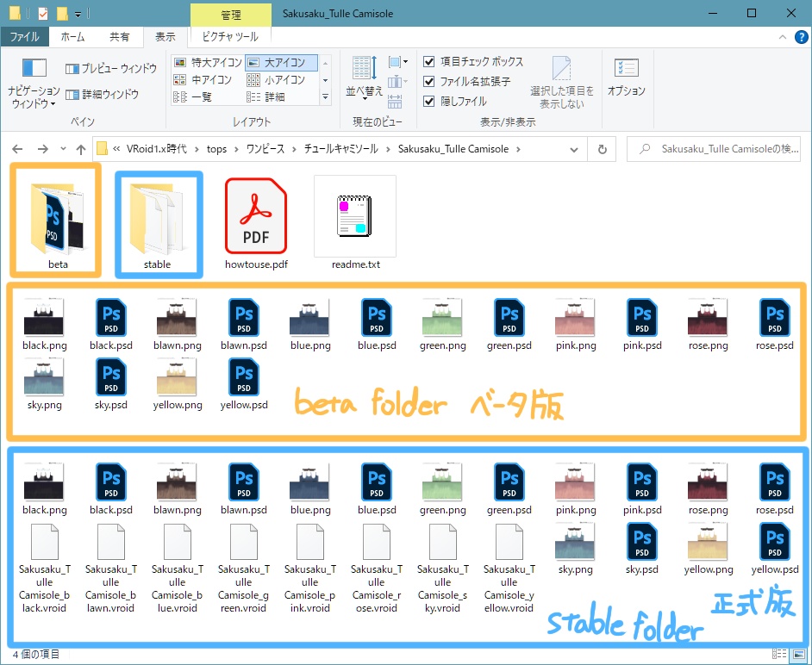Go forward with the right arrow
This screenshot has height=665, width=812.
(42, 149)
